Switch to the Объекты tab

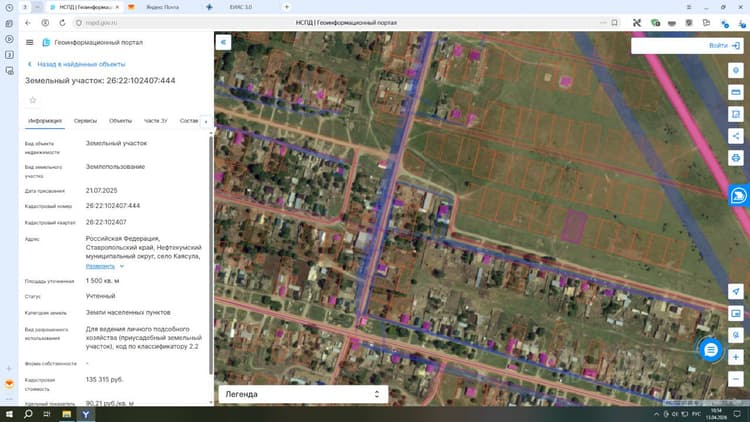click(120, 121)
